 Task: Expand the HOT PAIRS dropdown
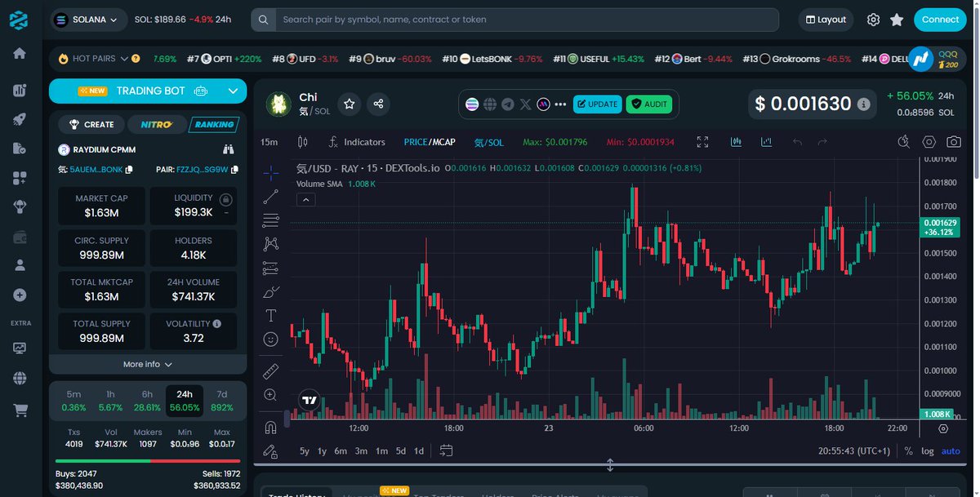[125, 59]
